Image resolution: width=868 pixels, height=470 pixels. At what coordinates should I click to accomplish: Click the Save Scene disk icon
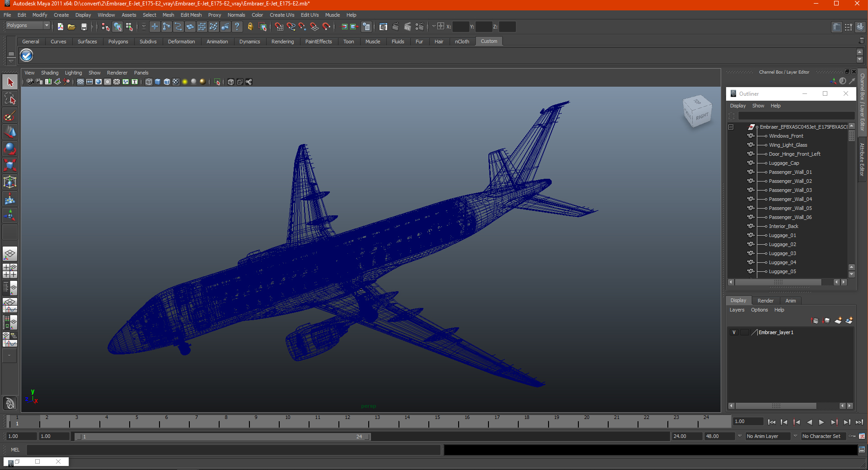point(84,27)
